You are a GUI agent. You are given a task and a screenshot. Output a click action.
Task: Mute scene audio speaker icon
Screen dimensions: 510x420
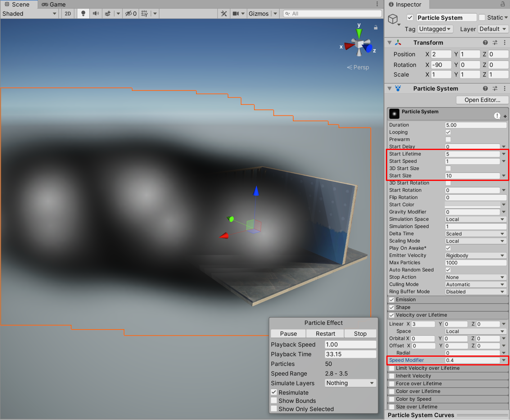(96, 14)
